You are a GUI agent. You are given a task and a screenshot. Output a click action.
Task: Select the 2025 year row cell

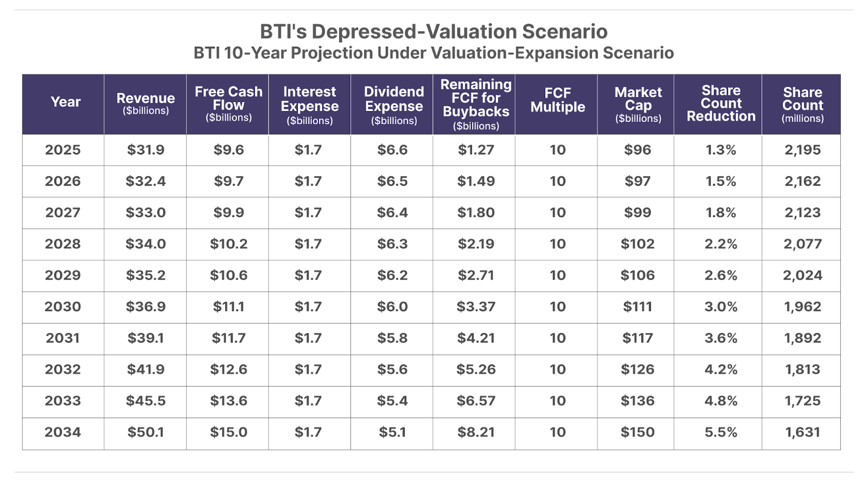[x=63, y=150]
